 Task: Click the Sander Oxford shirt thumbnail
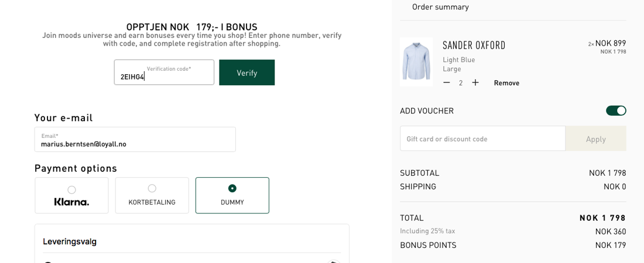(416, 62)
